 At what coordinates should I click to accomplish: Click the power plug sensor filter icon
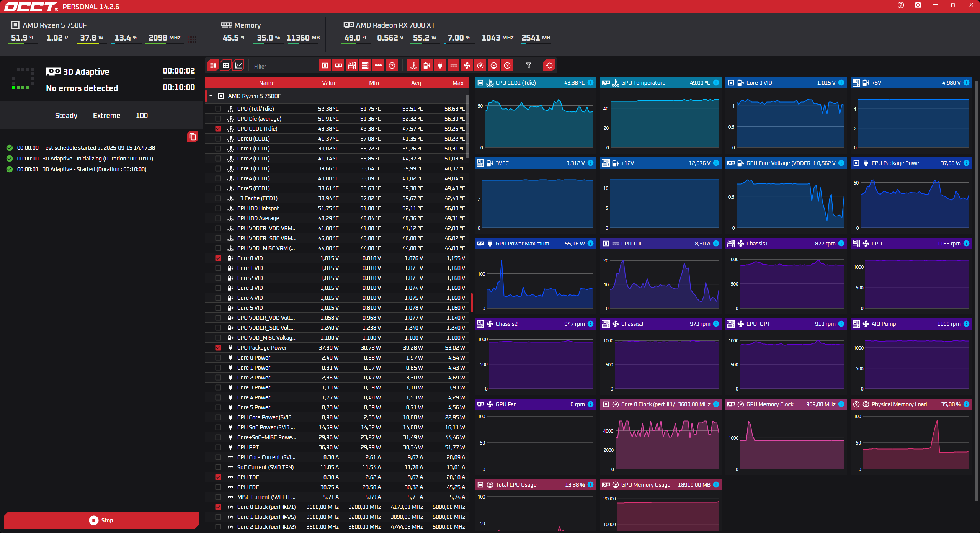pyautogui.click(x=440, y=65)
